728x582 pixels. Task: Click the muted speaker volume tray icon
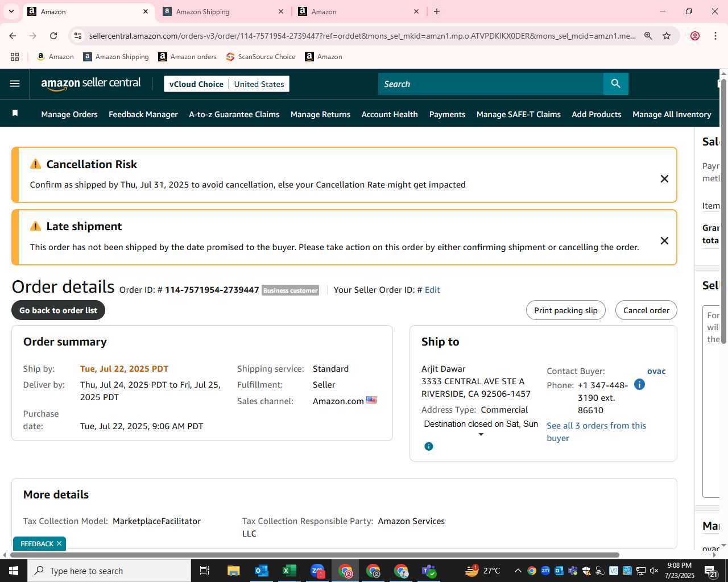coord(654,571)
